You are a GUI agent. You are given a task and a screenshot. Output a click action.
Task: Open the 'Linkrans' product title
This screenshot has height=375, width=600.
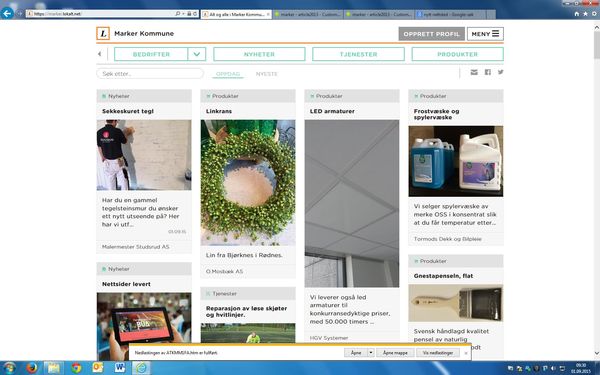[219, 111]
